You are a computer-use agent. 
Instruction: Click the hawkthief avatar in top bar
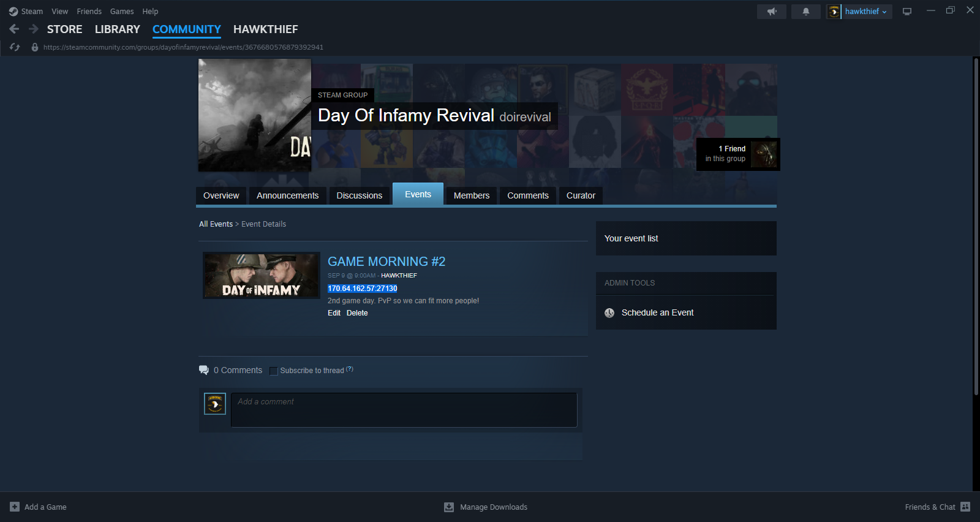pyautogui.click(x=834, y=12)
